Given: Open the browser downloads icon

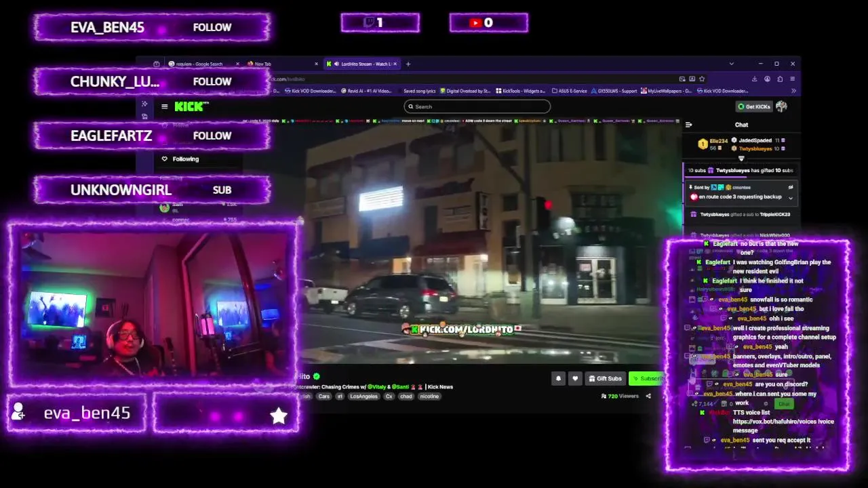Looking at the screenshot, I should point(755,79).
